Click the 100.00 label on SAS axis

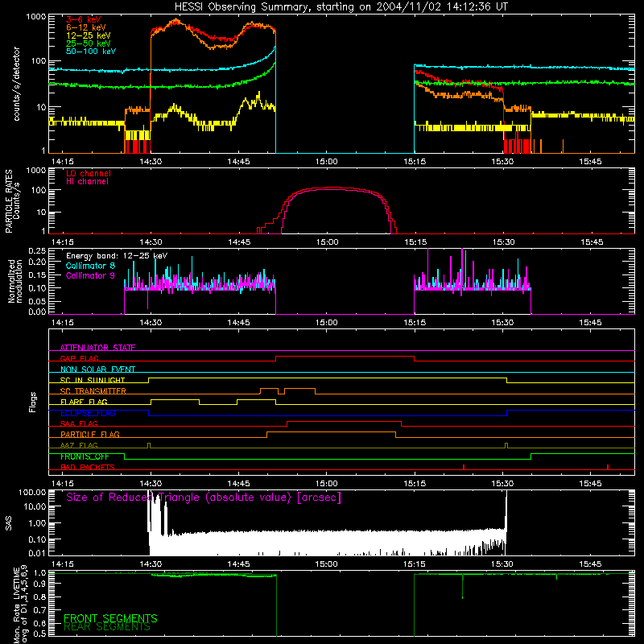point(32,492)
